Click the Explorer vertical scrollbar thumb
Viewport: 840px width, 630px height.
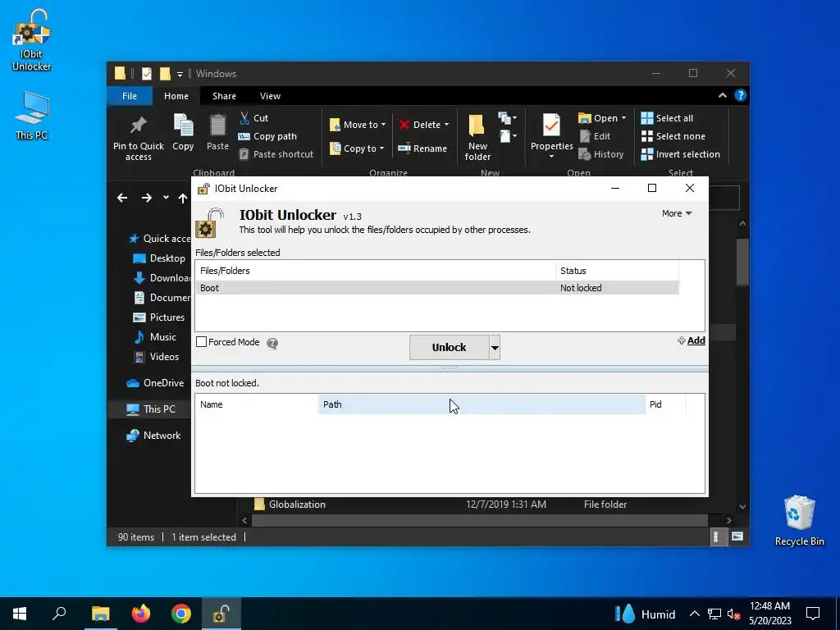742,262
